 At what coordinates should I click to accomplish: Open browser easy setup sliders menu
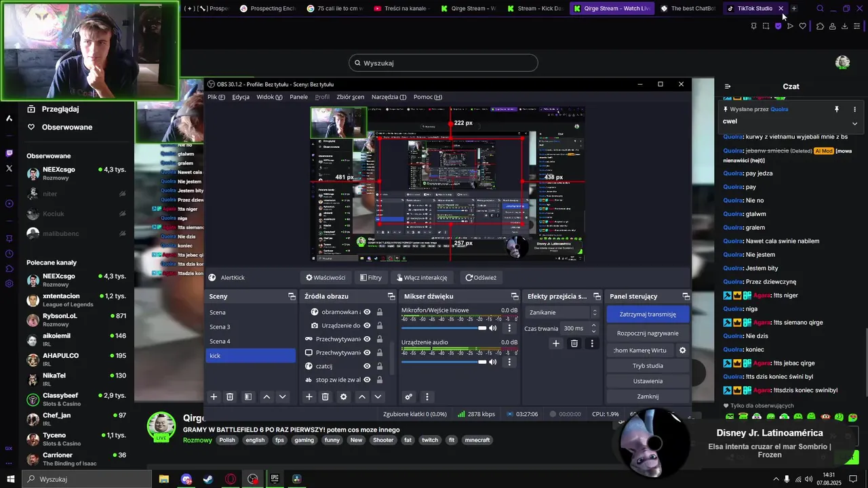(857, 26)
